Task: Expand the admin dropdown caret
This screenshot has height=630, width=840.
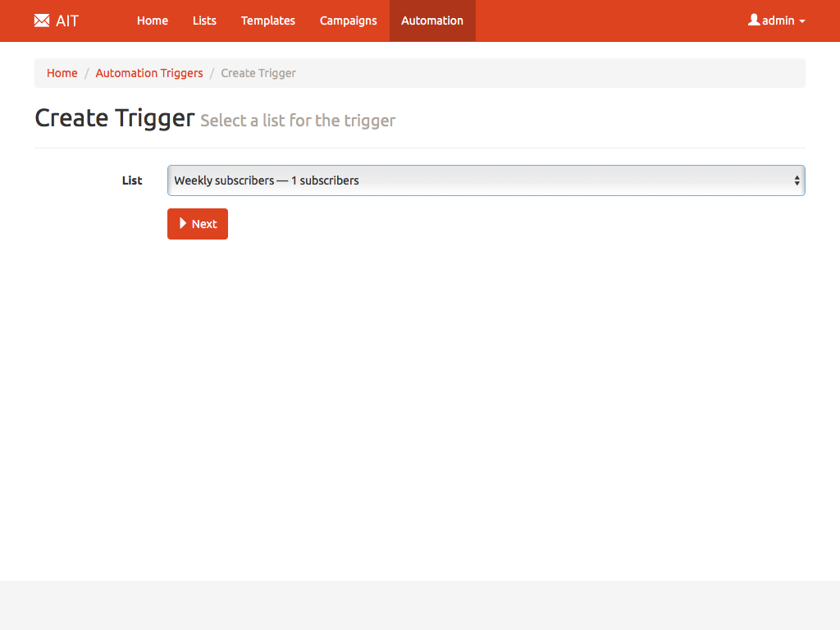Action: pyautogui.click(x=802, y=21)
